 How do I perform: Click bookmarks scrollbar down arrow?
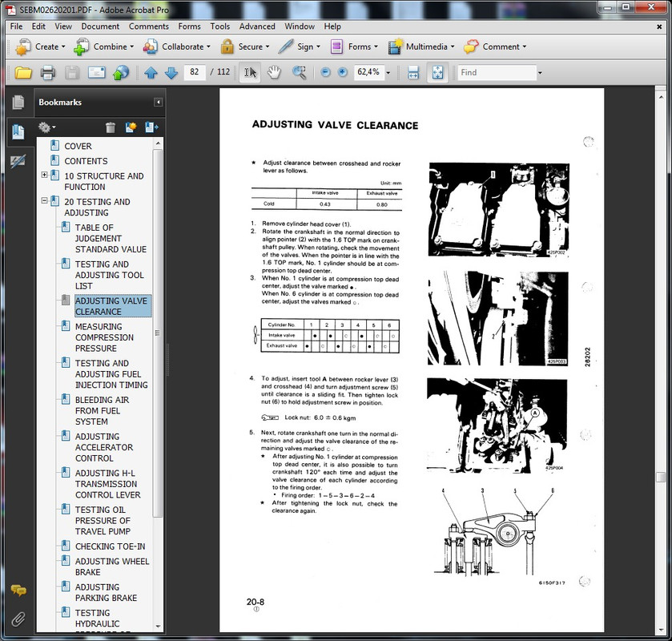click(158, 627)
